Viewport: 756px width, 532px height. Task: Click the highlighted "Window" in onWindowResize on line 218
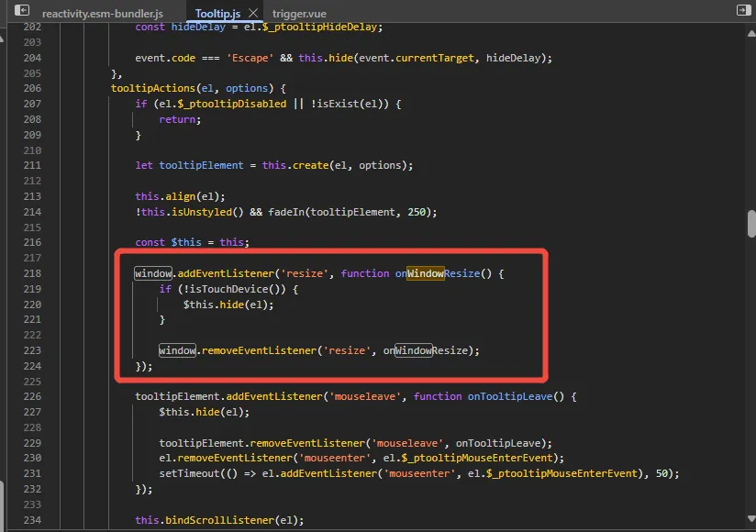pyautogui.click(x=426, y=273)
